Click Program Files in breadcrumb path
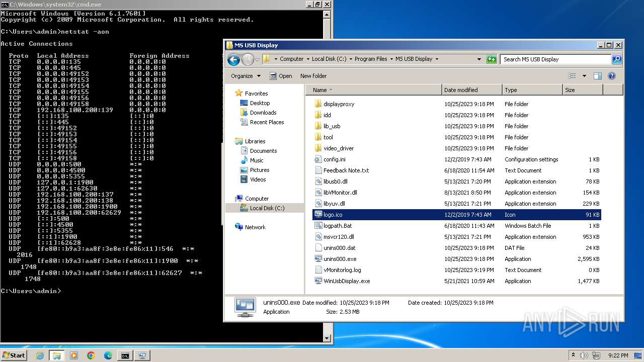Image resolution: width=644 pixels, height=362 pixels. [371, 59]
